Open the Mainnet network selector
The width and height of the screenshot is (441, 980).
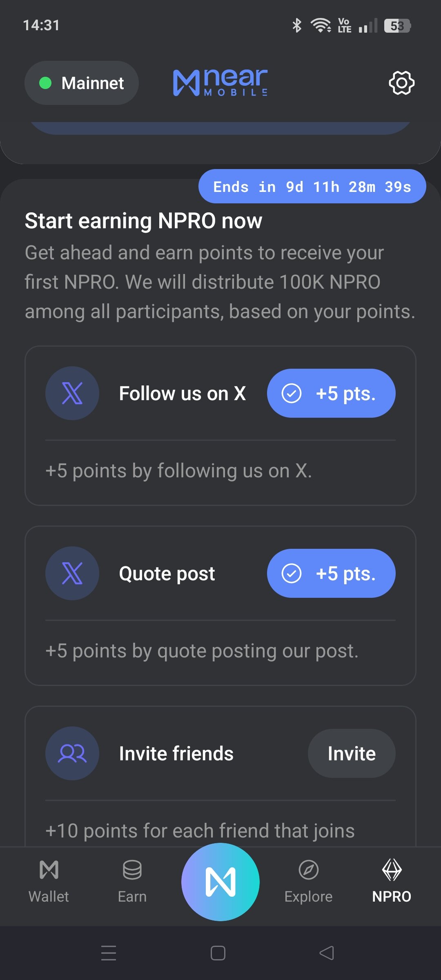coord(82,83)
